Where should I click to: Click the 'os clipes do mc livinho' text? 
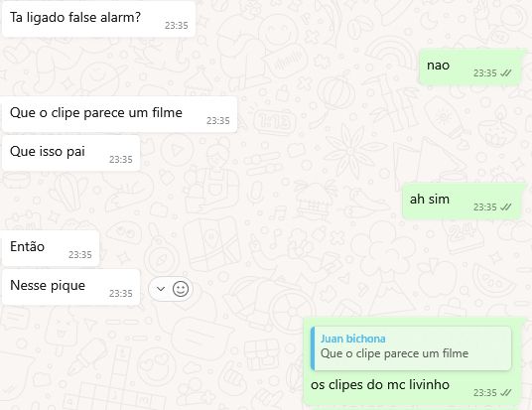click(x=380, y=385)
